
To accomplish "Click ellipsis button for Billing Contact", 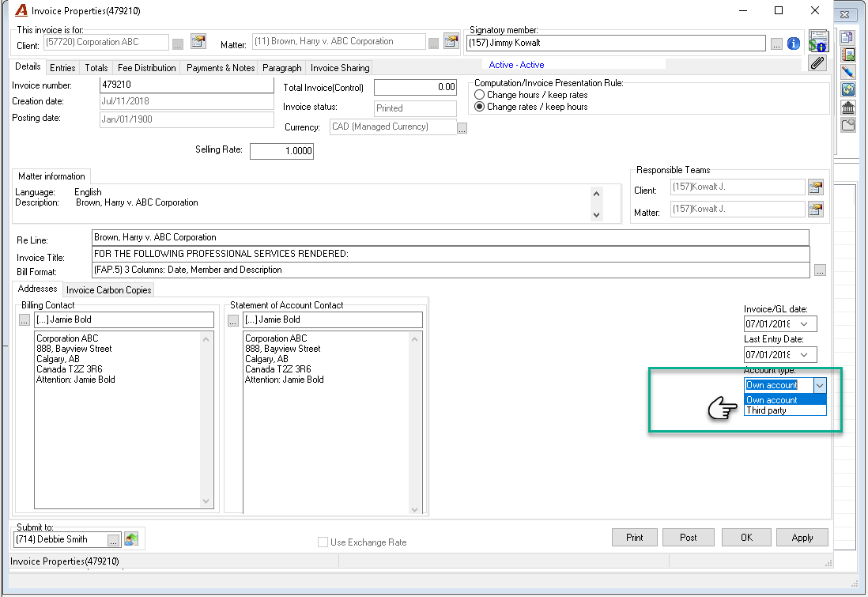I will click(x=25, y=320).
